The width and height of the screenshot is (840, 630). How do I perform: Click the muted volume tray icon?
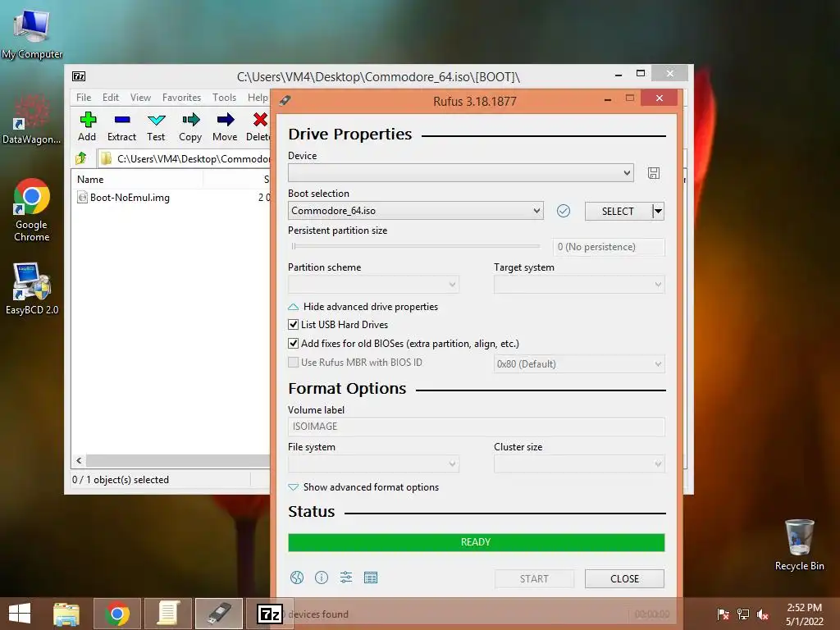click(x=763, y=614)
